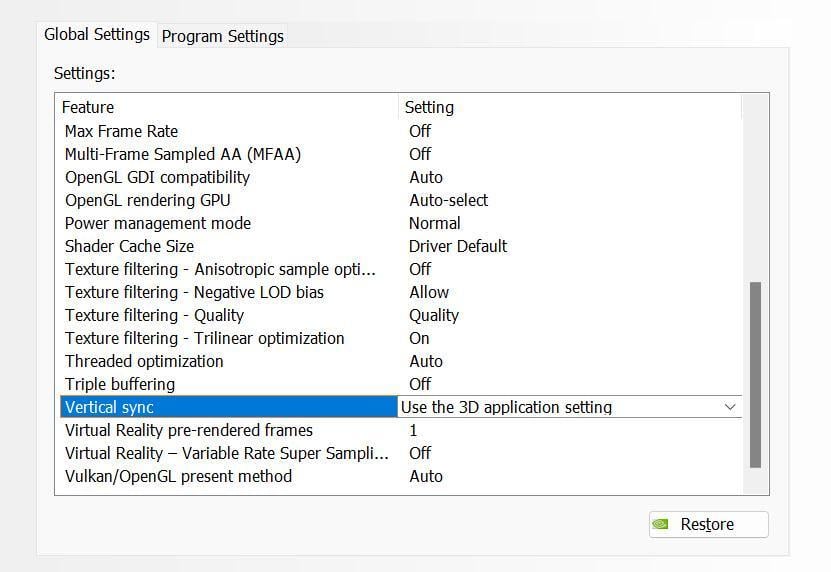Viewport: 831px width, 572px height.
Task: Click the Restore button label
Action: coord(707,524)
